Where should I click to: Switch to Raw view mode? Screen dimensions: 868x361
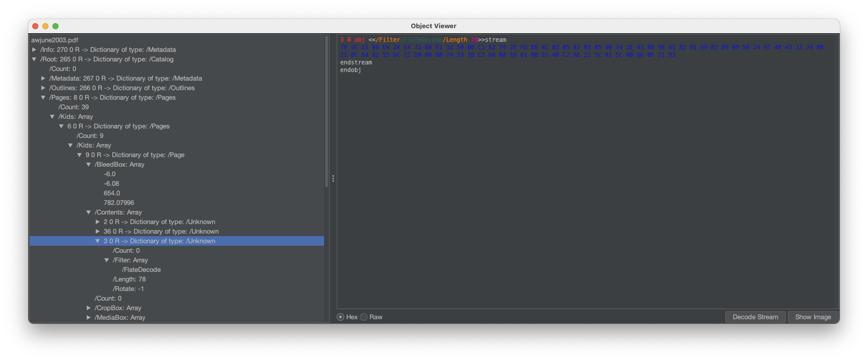(364, 317)
